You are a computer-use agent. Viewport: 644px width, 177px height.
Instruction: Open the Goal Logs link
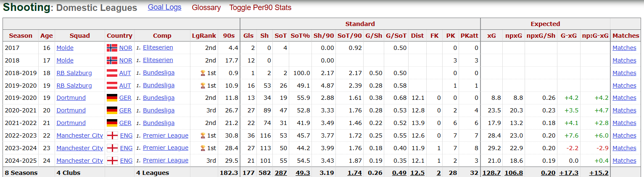165,8
